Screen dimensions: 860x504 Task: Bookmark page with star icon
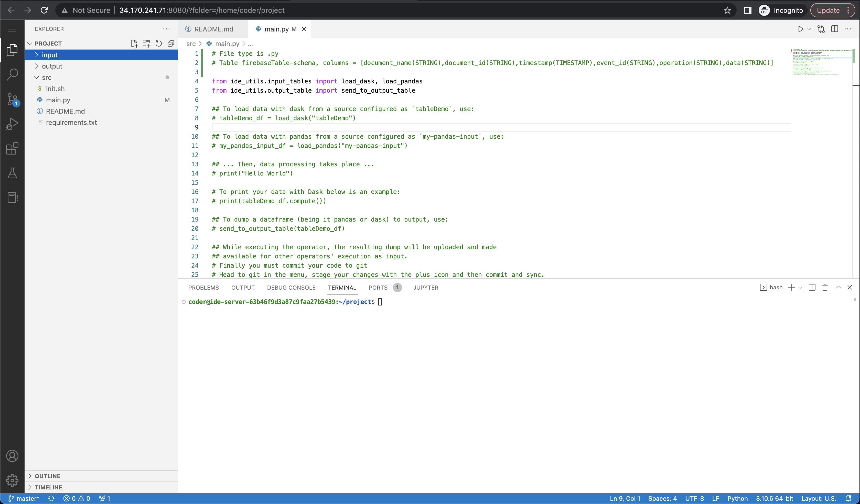pos(727,10)
